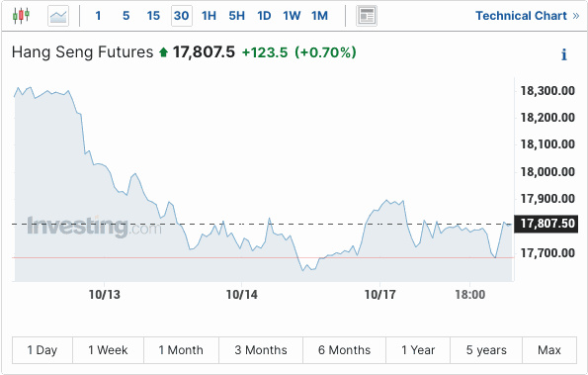Click the 18,200.00 axis label
This screenshot has width=588, height=375.
(547, 118)
